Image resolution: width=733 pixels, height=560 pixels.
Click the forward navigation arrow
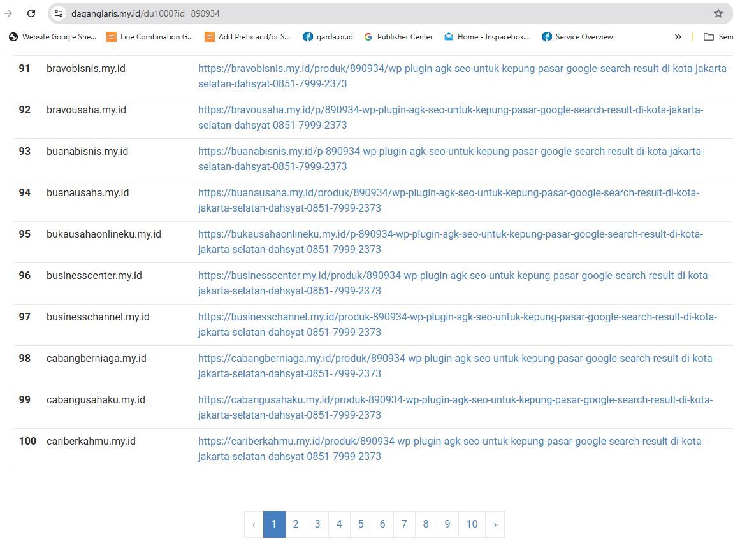[x=8, y=13]
